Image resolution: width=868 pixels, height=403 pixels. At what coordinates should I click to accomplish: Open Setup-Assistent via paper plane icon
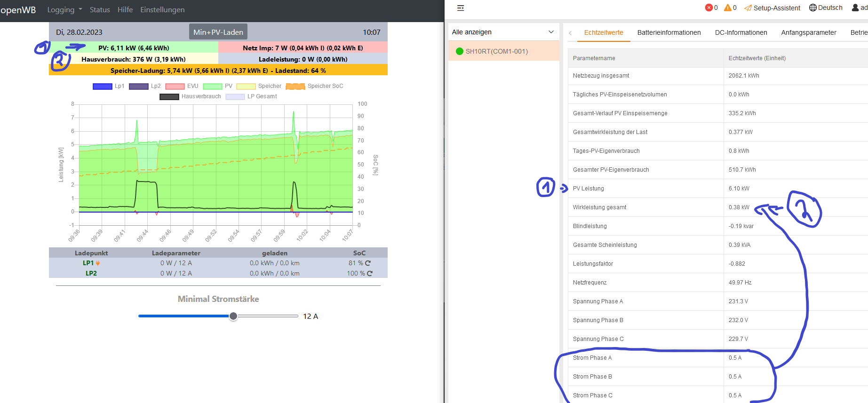click(x=748, y=8)
